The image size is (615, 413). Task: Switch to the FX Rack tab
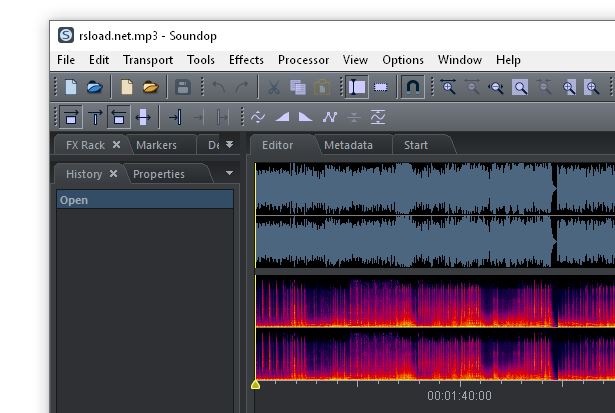pos(85,145)
